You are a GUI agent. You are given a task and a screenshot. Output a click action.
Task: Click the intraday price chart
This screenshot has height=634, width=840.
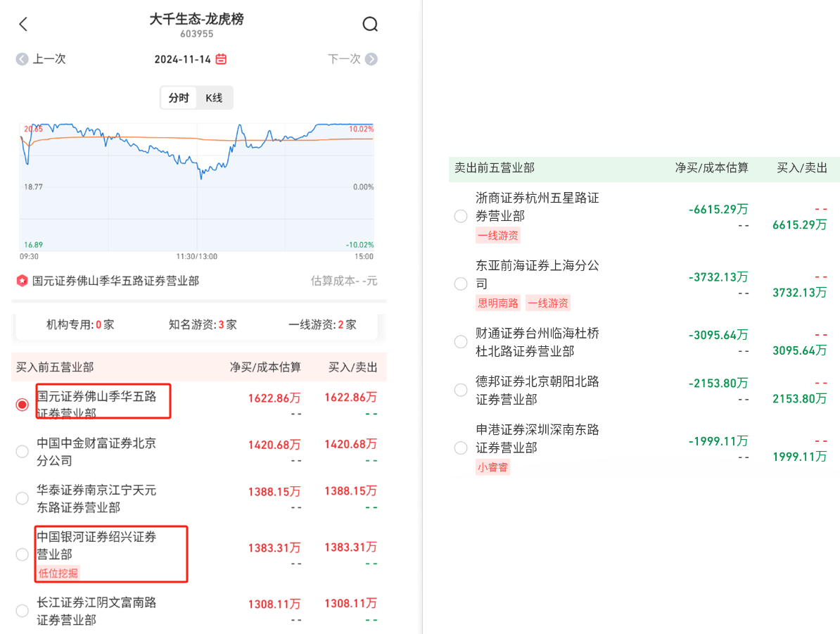[x=197, y=186]
